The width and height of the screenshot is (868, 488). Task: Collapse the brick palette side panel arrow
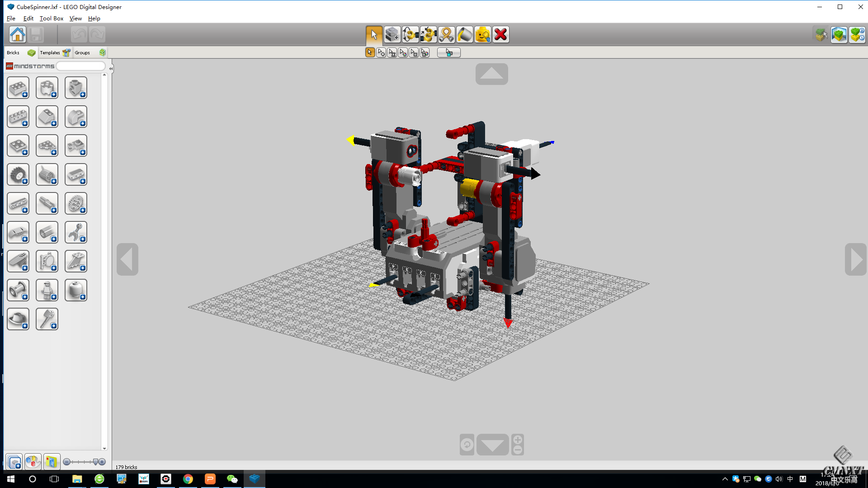(x=111, y=69)
